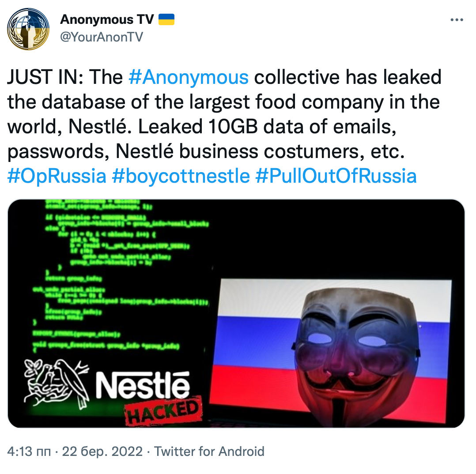476x474 pixels.
Task: Click the red HACKED stamp in image
Action: coord(164,410)
